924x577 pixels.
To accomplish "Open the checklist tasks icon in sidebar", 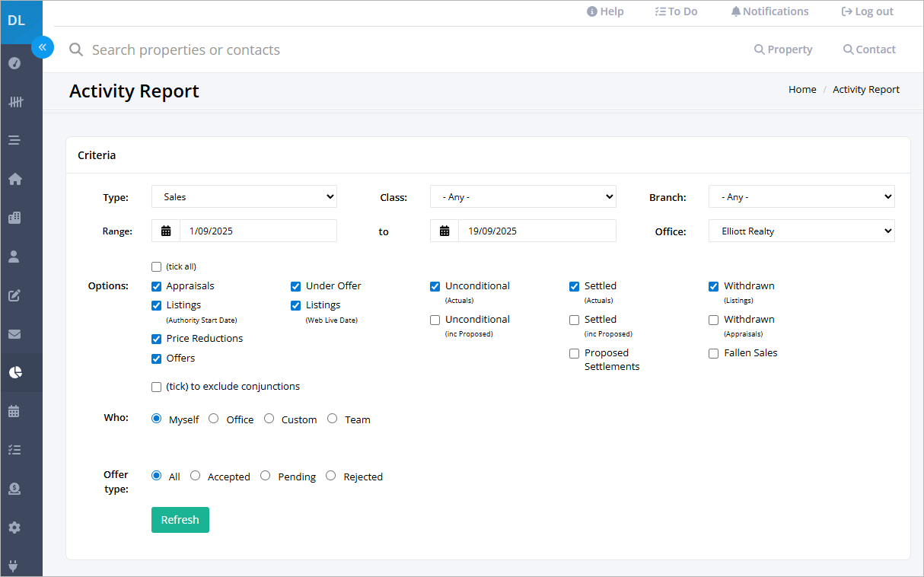I will coord(14,450).
